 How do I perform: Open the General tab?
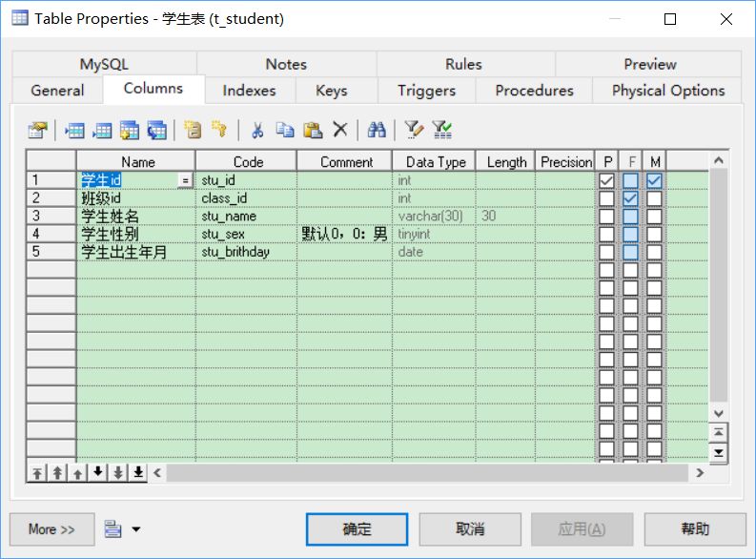point(57,91)
